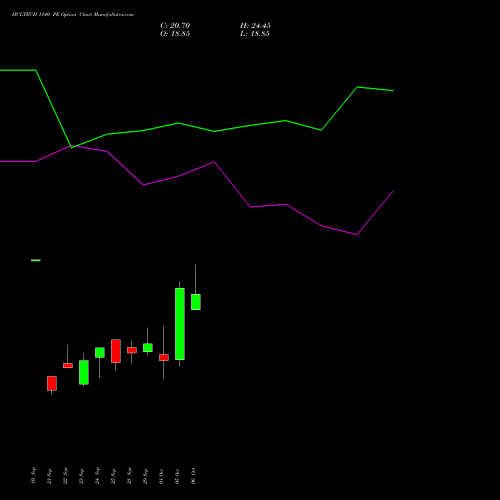Image resolution: width=500 pixels, height=500 pixels.
Task: Click the chart title text at top-left
Action: tap(73, 15)
